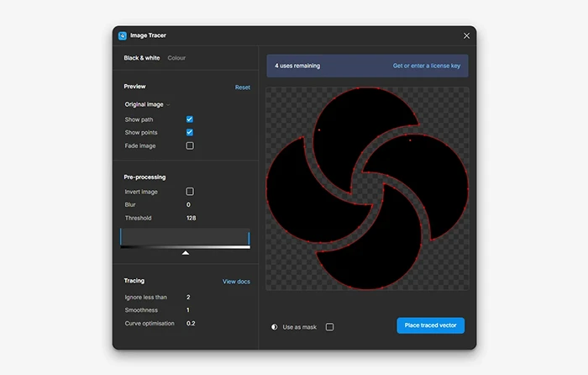Image resolution: width=588 pixels, height=375 pixels.
Task: Open the View docs link
Action: point(236,282)
